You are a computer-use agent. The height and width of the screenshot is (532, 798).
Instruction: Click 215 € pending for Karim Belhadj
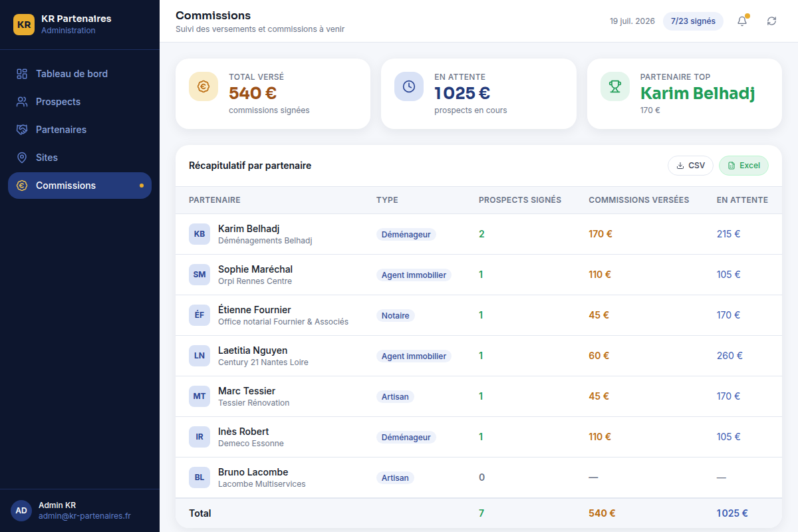[x=728, y=234]
